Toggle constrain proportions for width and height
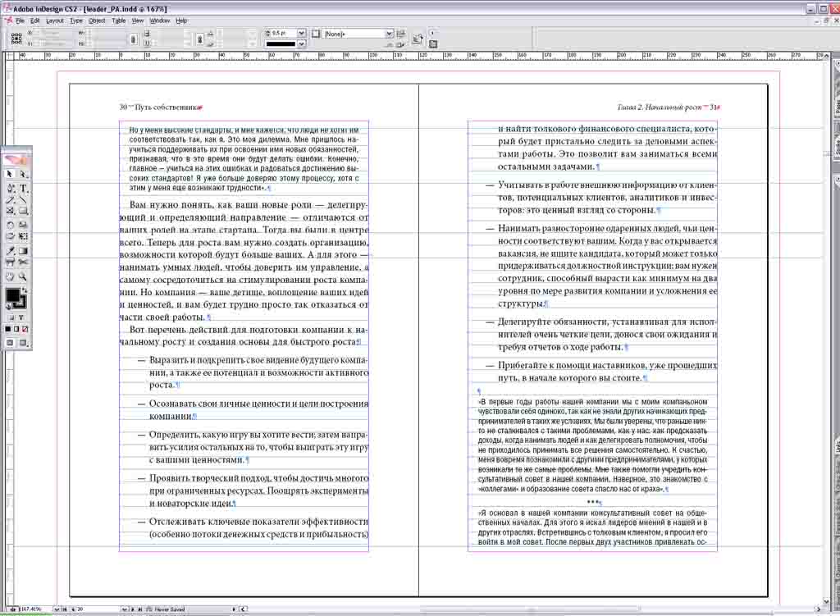This screenshot has width=840, height=616. point(134,39)
